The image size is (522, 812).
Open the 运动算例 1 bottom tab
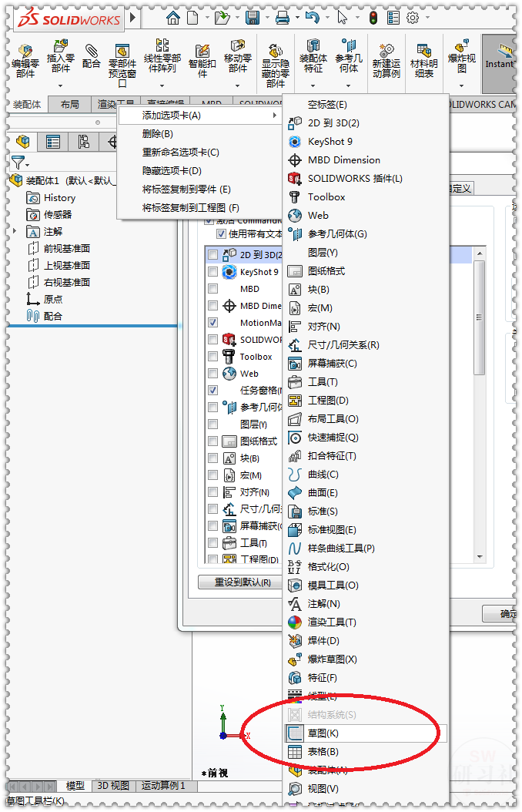(163, 786)
